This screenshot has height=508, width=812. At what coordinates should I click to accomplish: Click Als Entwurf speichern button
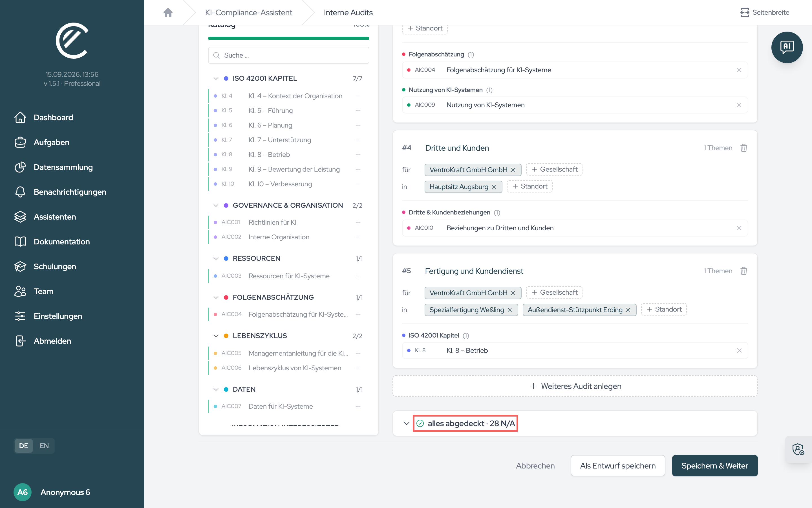(618, 466)
